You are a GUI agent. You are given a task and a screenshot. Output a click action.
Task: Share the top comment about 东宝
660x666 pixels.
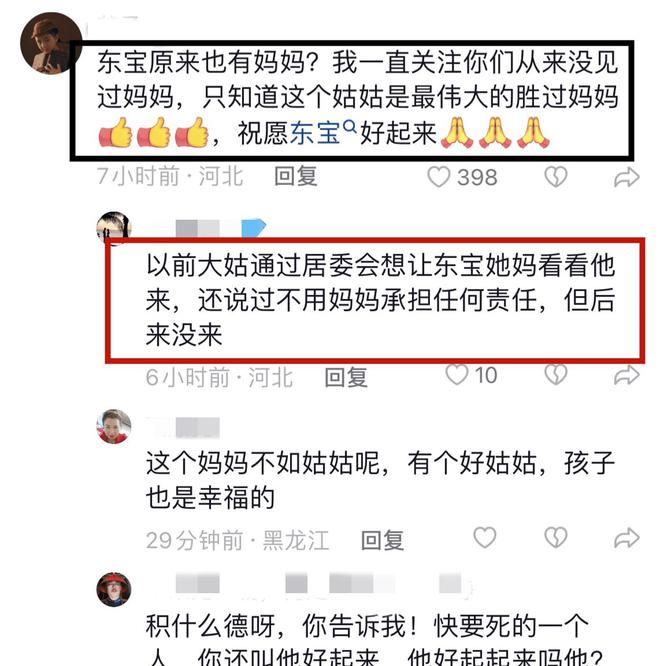626,177
